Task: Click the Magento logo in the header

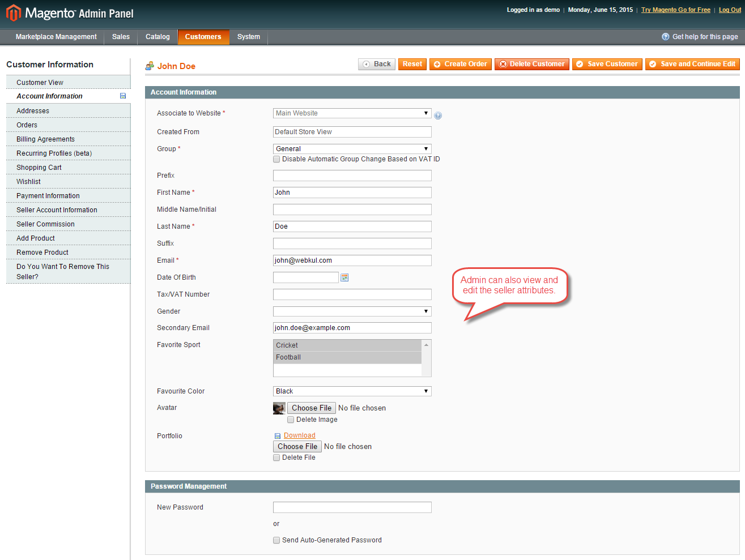Action: tap(12, 12)
